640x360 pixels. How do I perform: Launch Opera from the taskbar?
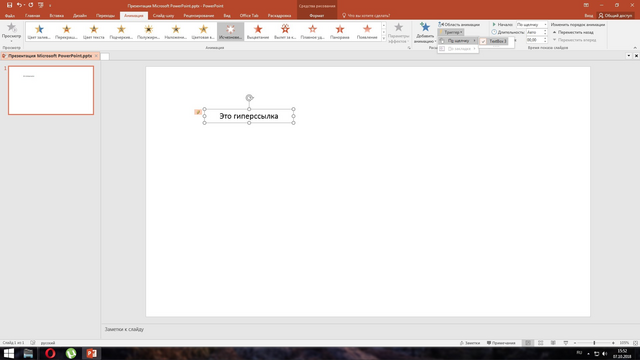click(x=50, y=353)
